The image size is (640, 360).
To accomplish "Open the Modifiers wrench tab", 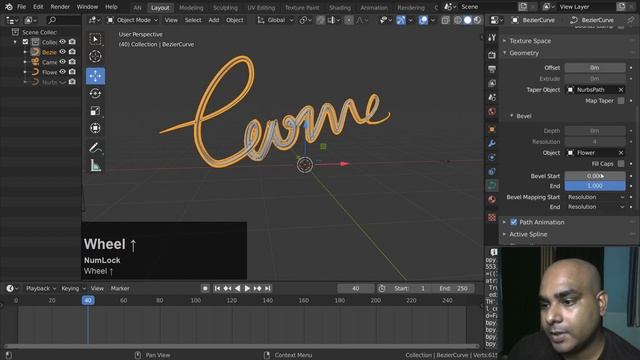I will [492, 143].
